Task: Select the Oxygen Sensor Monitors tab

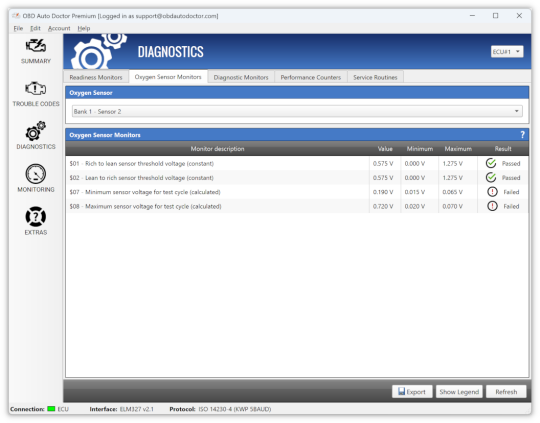Action: coord(168,76)
